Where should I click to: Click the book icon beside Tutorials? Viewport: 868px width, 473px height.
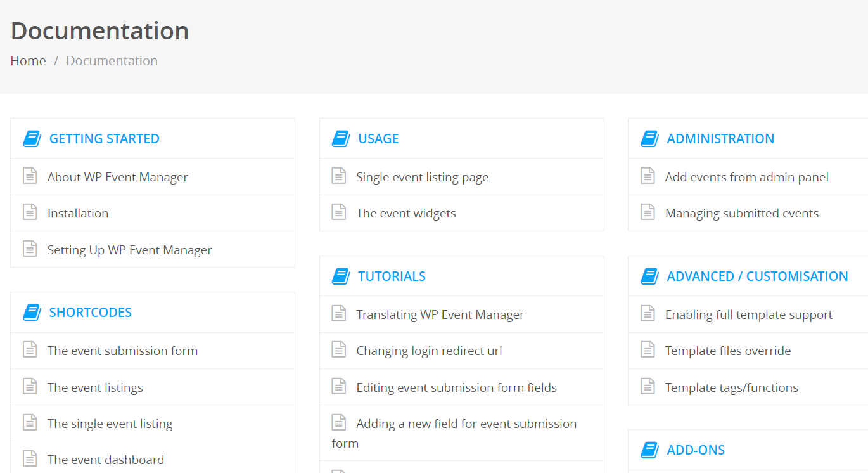click(341, 276)
